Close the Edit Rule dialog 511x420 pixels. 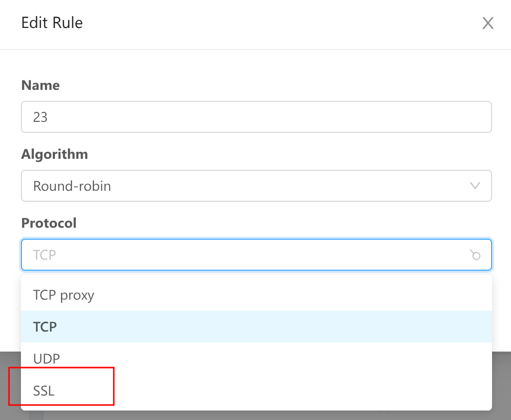(x=488, y=23)
